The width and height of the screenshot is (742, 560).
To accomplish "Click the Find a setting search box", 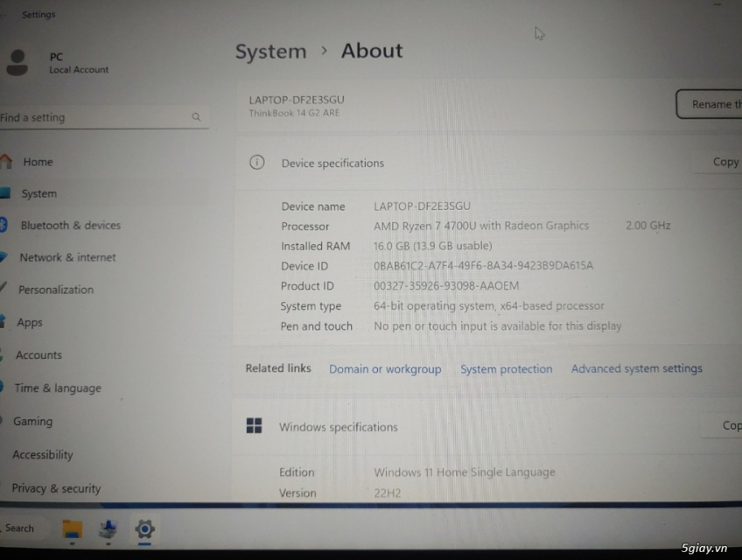I will [105, 116].
